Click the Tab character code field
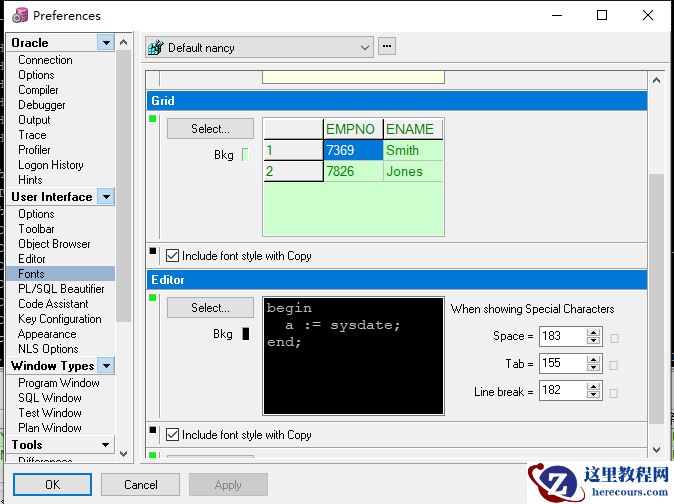 click(563, 363)
